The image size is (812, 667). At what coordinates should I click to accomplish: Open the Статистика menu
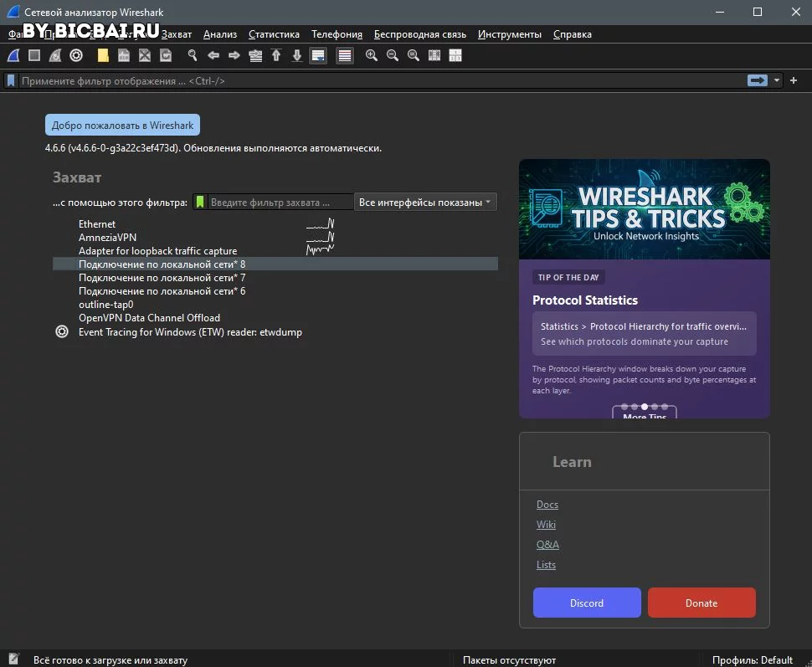(274, 34)
